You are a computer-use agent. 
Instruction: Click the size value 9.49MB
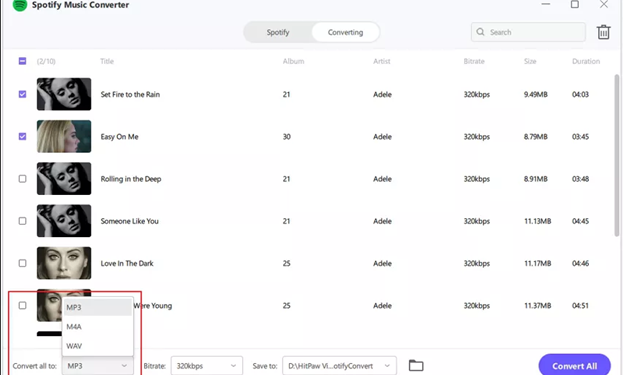coord(535,95)
